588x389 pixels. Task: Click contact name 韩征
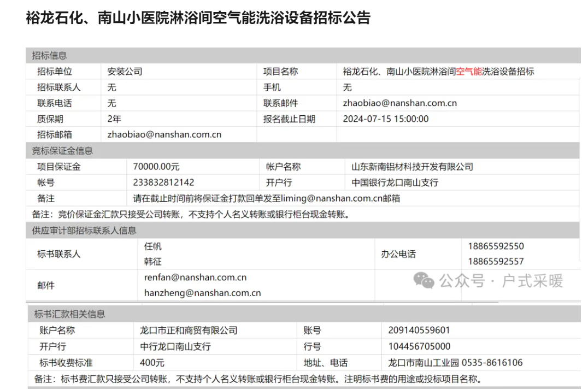(x=152, y=262)
